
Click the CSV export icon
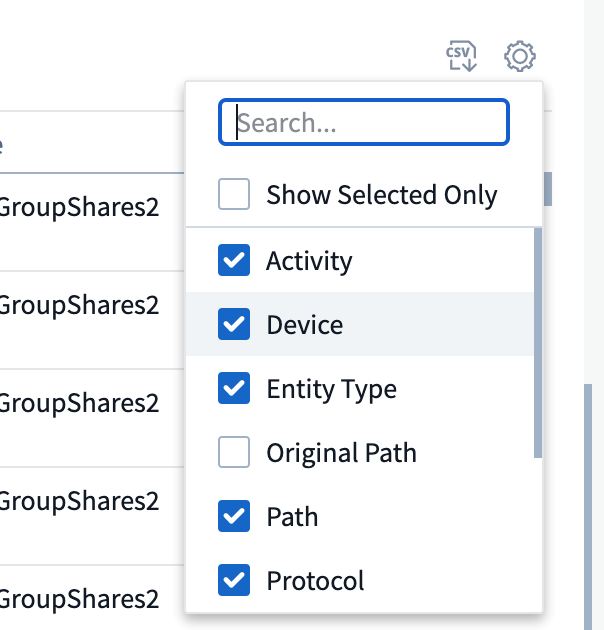(x=461, y=56)
